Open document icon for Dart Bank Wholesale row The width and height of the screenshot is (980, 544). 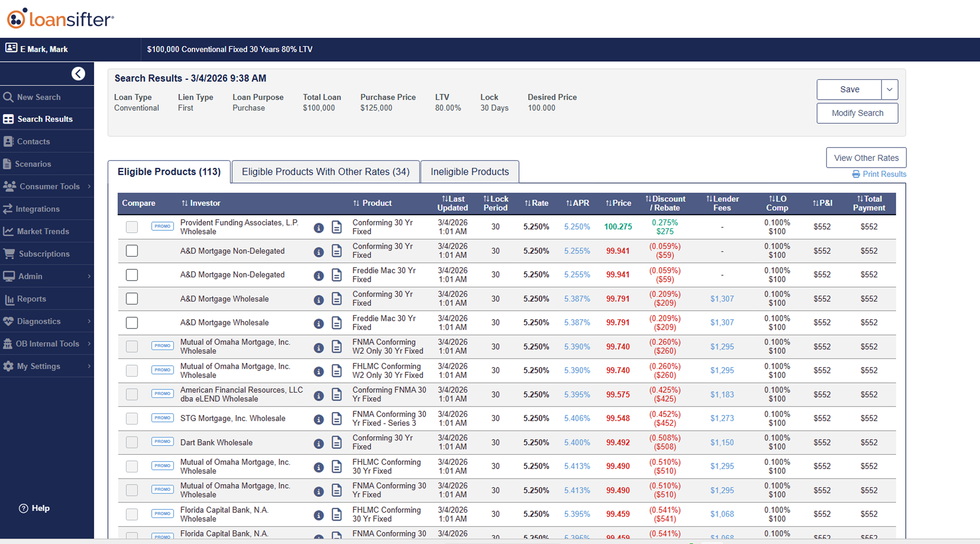pos(337,443)
